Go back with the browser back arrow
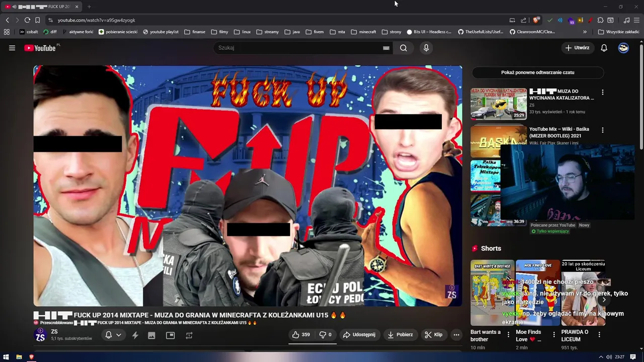Viewport: 644px width, 362px height. coord(7,20)
